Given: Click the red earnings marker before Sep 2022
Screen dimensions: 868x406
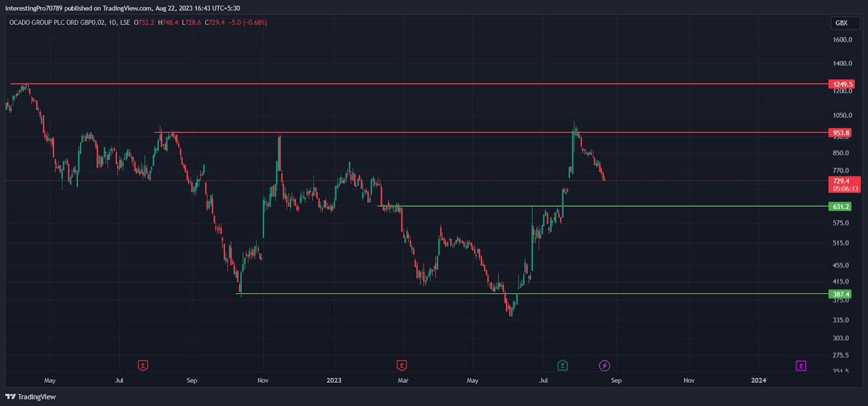Looking at the screenshot, I should point(143,365).
